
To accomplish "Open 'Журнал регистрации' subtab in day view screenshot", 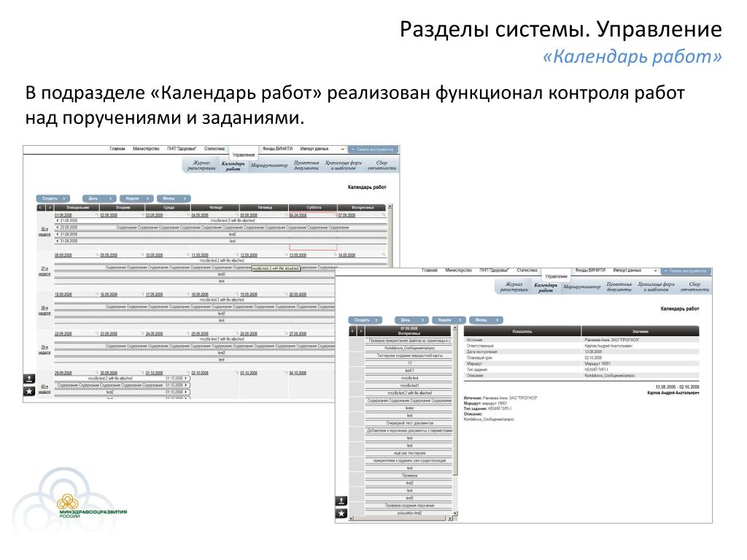I will pyautogui.click(x=514, y=287).
